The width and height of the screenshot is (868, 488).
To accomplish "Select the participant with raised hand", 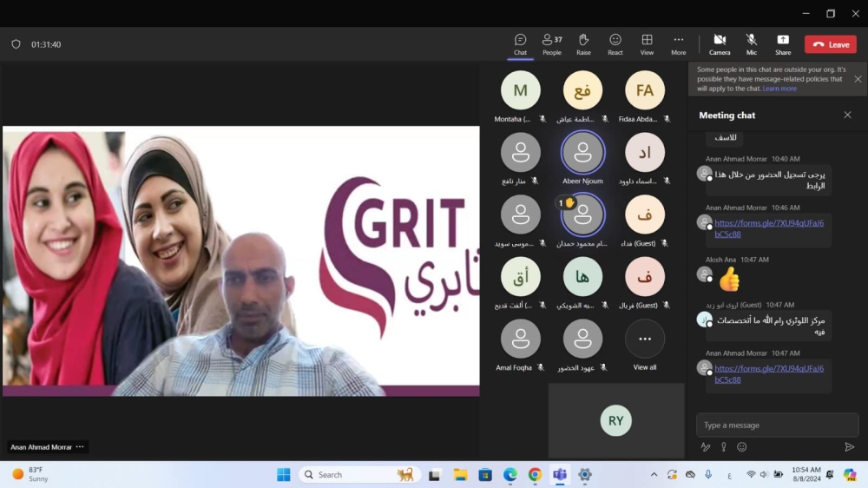I will point(582,214).
